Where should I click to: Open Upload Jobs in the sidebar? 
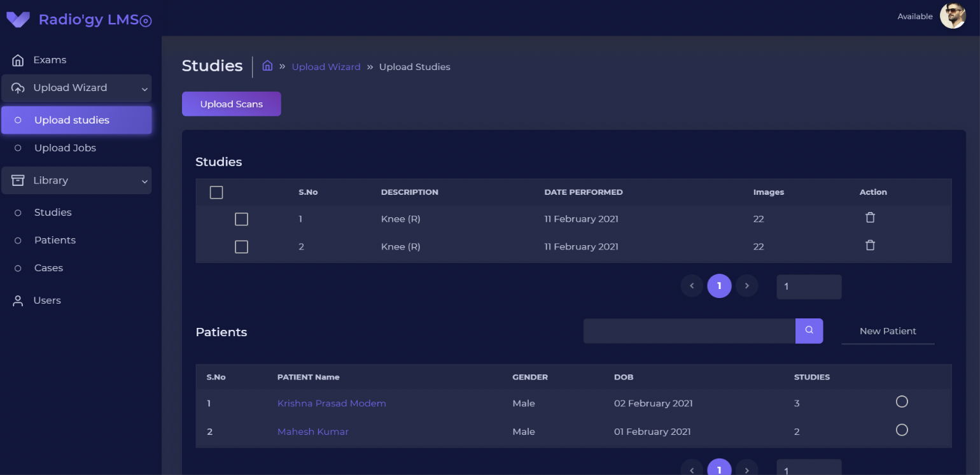click(65, 148)
